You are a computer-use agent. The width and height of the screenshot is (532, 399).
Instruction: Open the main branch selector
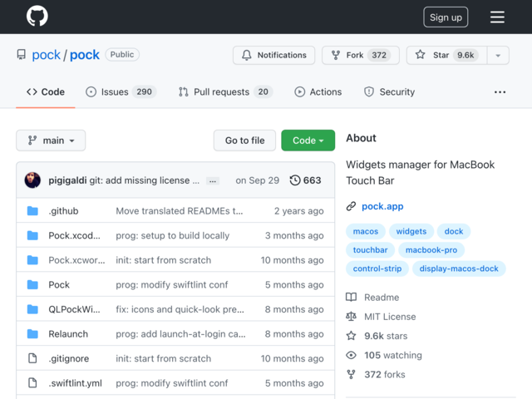[51, 140]
